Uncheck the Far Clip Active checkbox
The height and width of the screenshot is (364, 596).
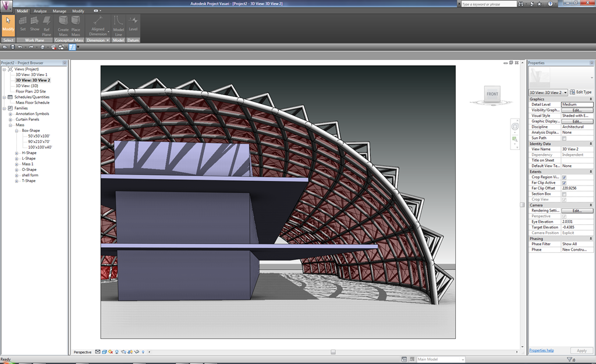564,183
